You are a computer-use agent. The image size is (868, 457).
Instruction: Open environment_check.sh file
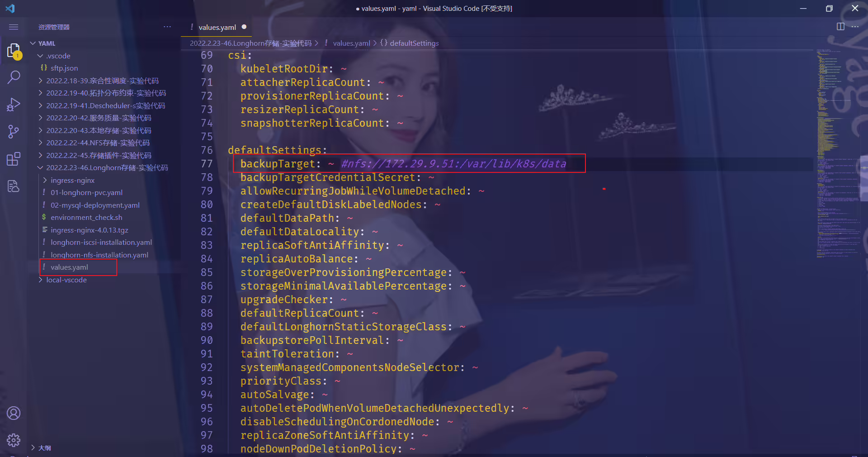tap(86, 217)
